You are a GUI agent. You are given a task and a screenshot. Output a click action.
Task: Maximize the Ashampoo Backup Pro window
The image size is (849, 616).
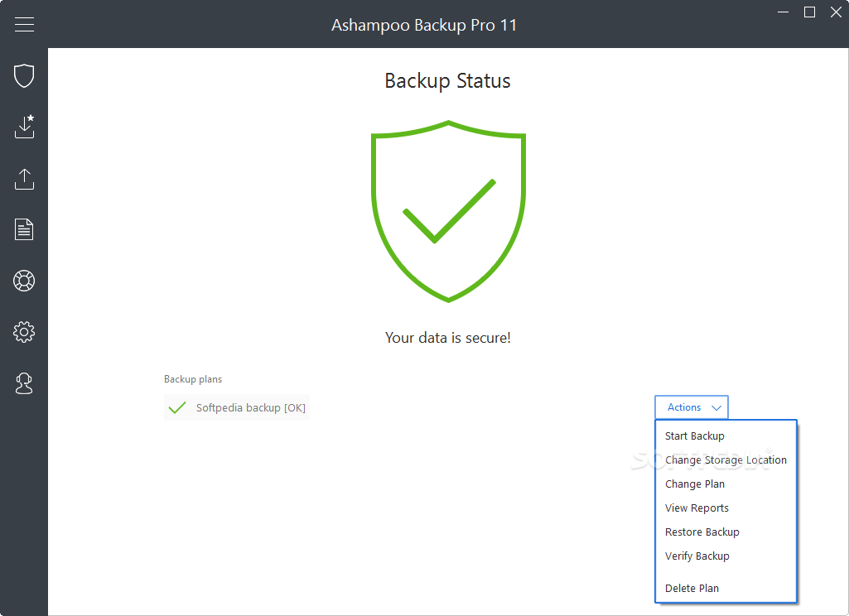(809, 12)
